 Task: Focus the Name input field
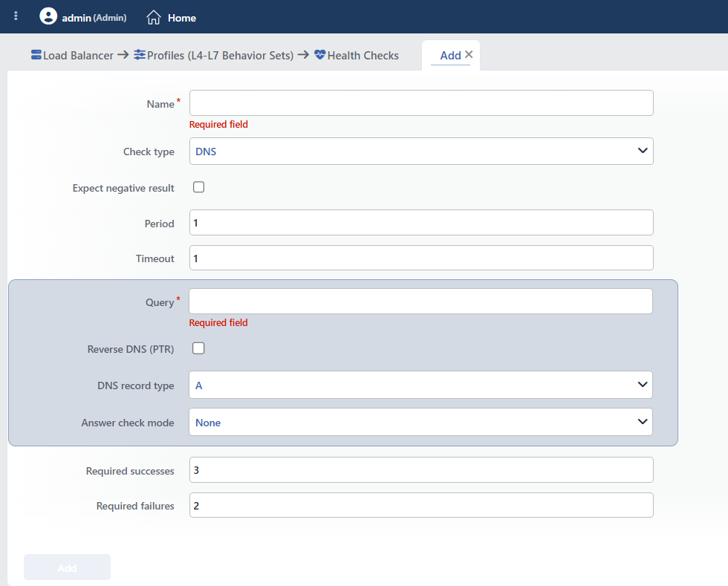421,102
